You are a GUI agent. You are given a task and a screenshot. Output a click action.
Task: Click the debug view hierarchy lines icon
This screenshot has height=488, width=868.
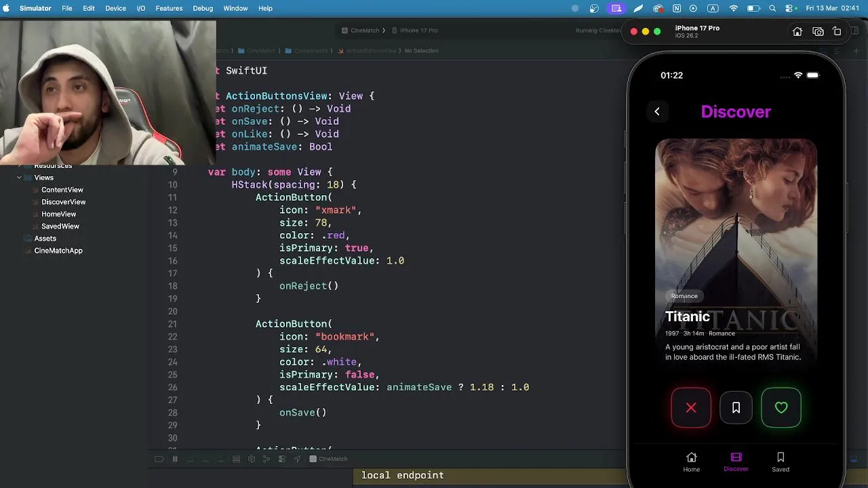[x=236, y=459]
